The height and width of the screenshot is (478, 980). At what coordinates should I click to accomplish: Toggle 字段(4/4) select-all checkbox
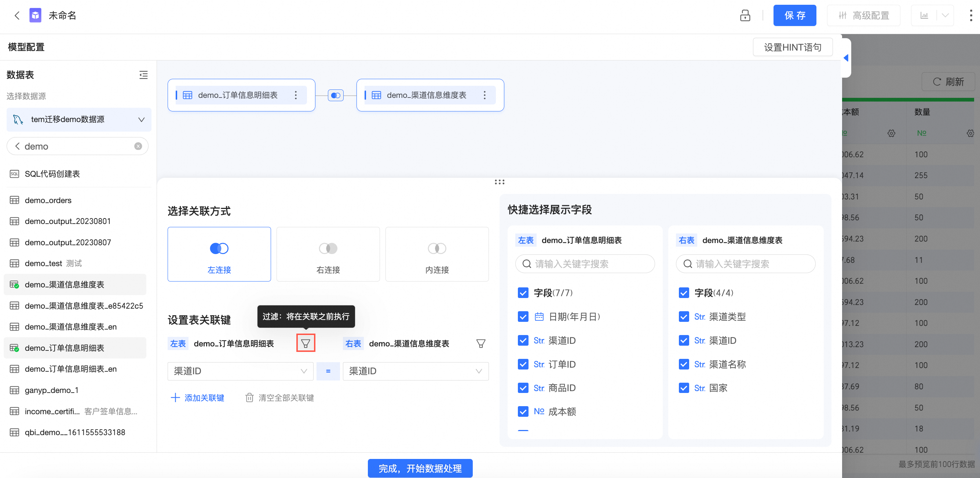pos(684,293)
